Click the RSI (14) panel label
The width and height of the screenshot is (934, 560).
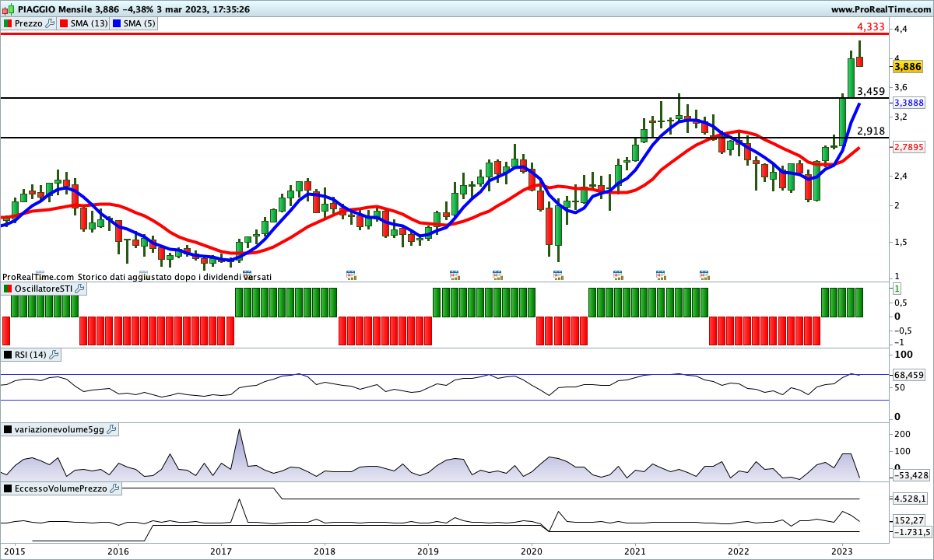click(31, 355)
